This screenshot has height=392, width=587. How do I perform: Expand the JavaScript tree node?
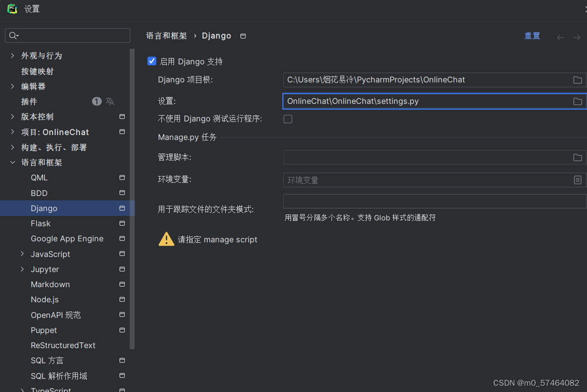[x=21, y=254]
